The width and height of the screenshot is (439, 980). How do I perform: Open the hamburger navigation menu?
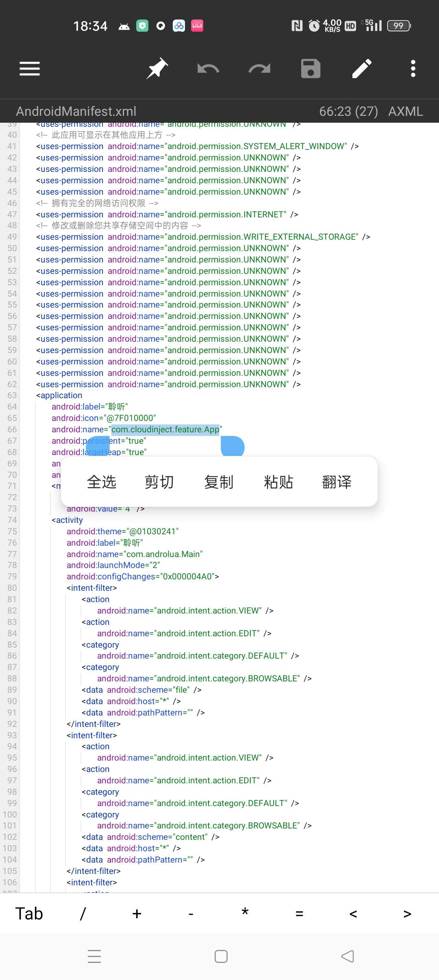tap(30, 69)
